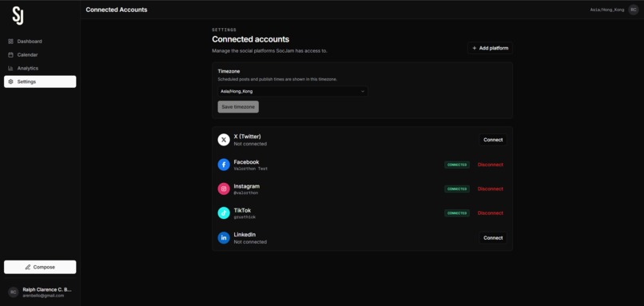
Task: Click the Add platform button
Action: (x=490, y=48)
